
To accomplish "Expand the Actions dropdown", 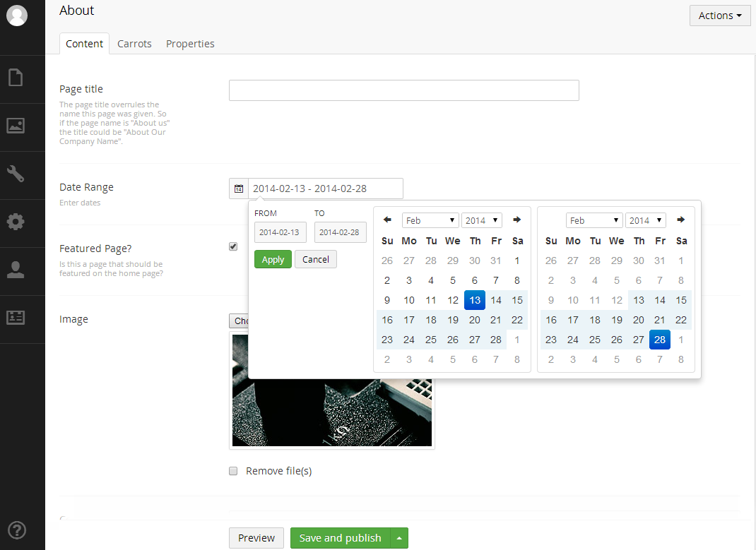I will pyautogui.click(x=719, y=16).
